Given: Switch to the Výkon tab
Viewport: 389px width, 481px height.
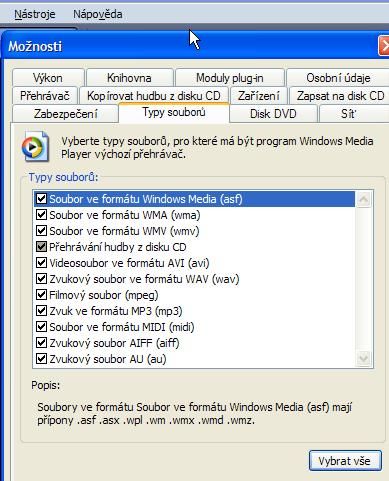Looking at the screenshot, I should click(x=48, y=78).
